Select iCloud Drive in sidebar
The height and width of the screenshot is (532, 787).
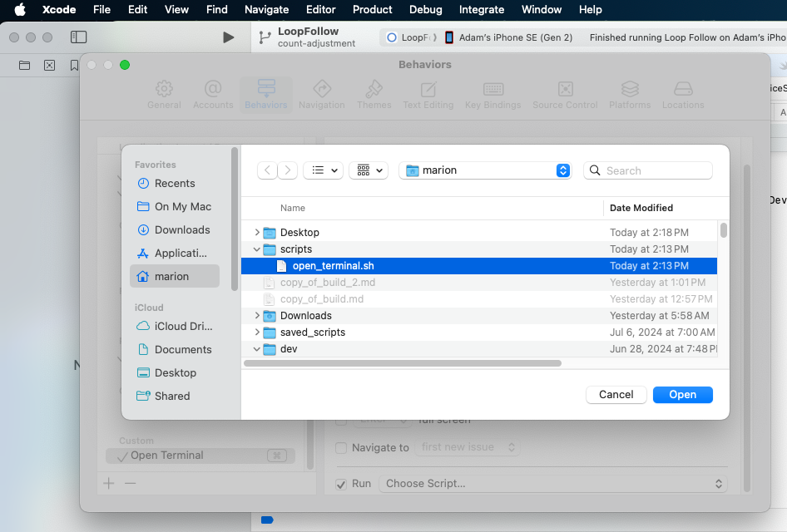click(182, 327)
